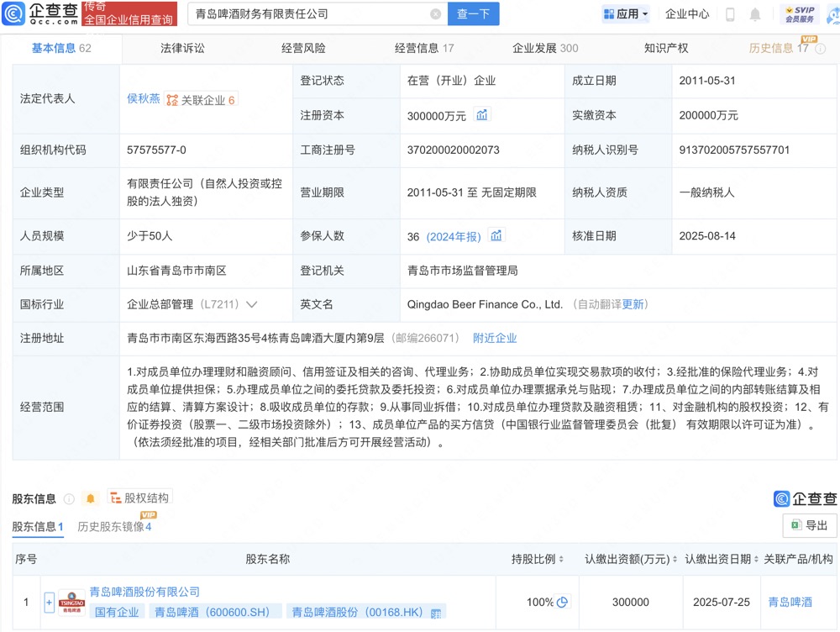Click the approval date 2025-08-14

(x=707, y=236)
